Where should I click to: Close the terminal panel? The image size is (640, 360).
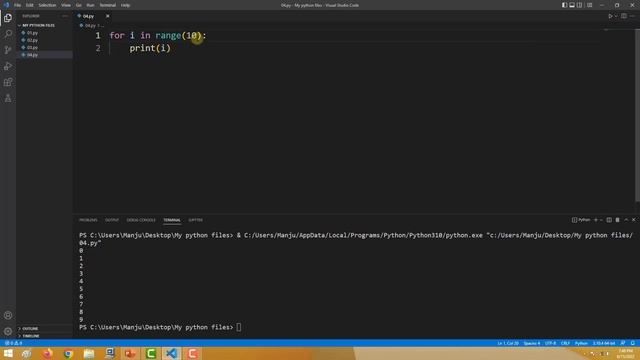click(633, 220)
